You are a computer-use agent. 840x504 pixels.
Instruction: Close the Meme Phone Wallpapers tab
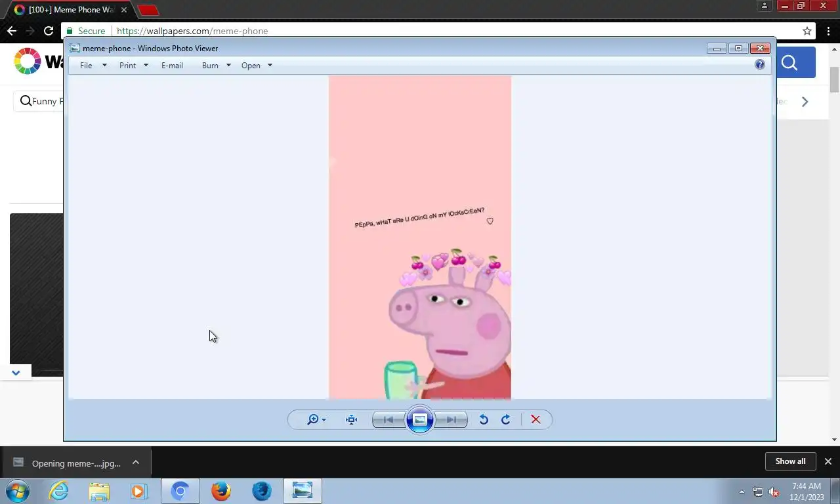[123, 10]
